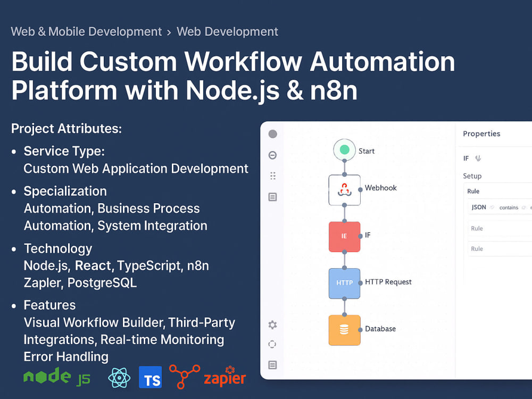Click the 'Technology' bullet
Screen dimensions: 532x399
pos(58,248)
